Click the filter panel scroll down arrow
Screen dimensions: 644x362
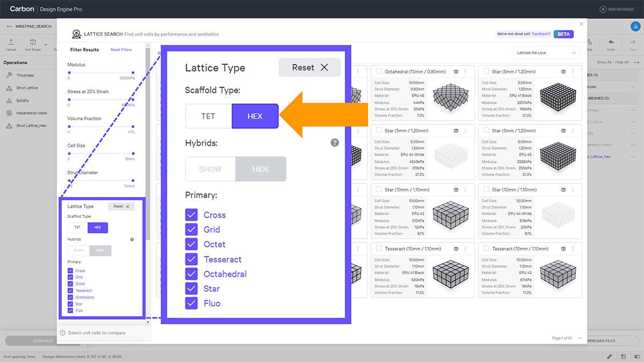coord(148,323)
